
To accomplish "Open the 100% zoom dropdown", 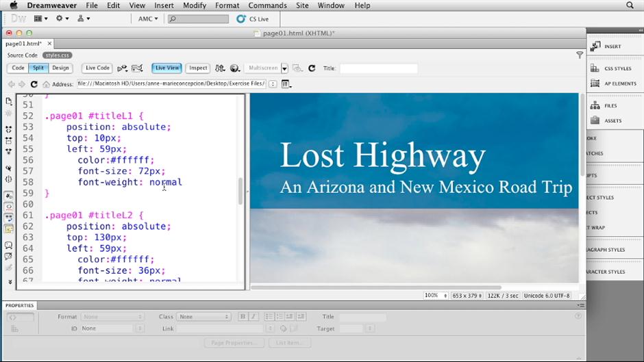I will pos(435,296).
